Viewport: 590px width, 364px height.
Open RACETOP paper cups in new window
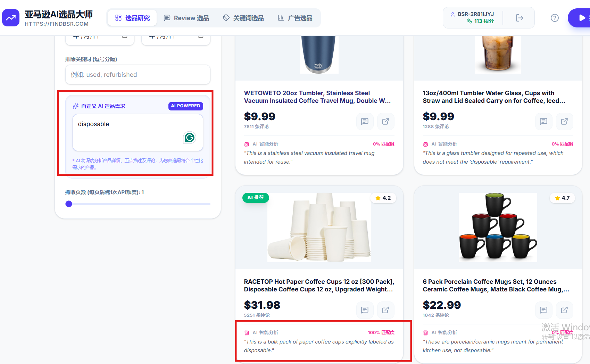point(385,310)
